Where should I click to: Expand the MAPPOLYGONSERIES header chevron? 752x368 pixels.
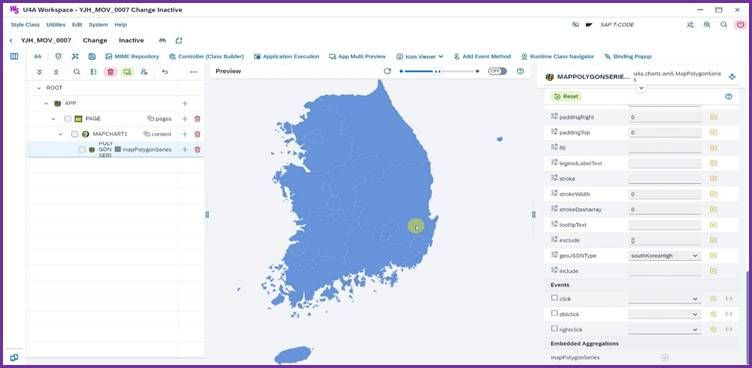pyautogui.click(x=641, y=88)
